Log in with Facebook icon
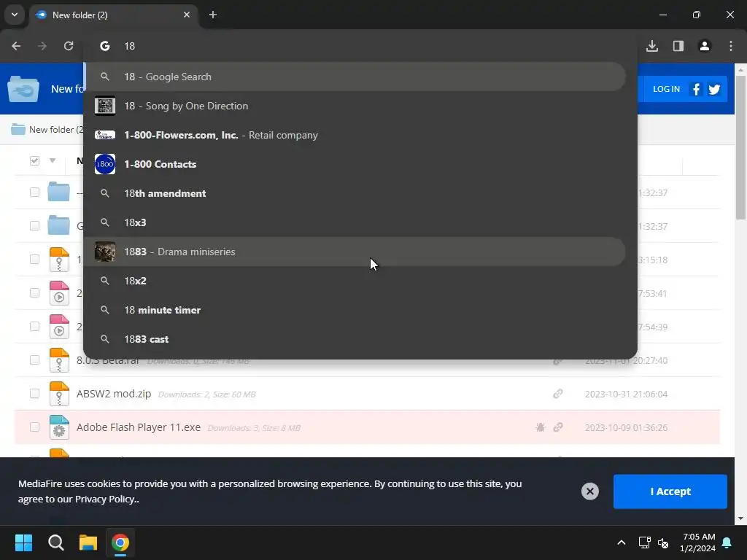The height and width of the screenshot is (560, 747). (696, 89)
